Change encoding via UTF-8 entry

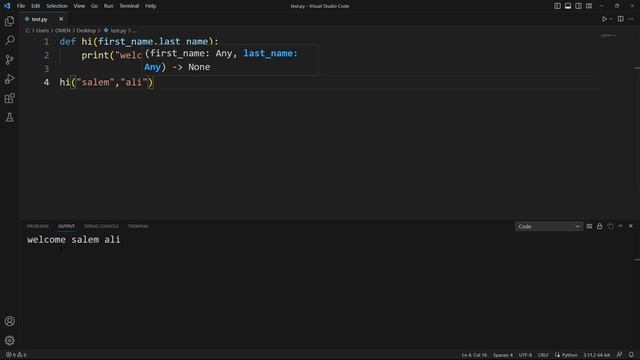point(525,355)
